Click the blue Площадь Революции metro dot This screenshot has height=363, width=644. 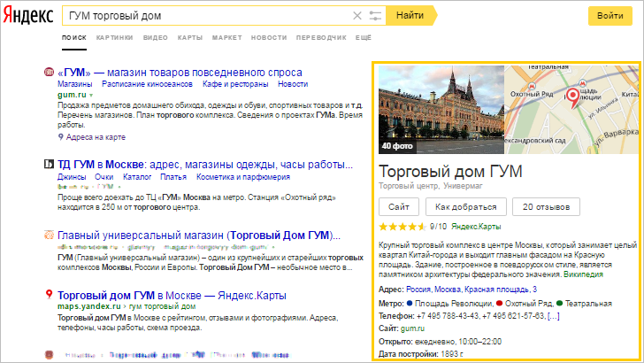pos(410,304)
